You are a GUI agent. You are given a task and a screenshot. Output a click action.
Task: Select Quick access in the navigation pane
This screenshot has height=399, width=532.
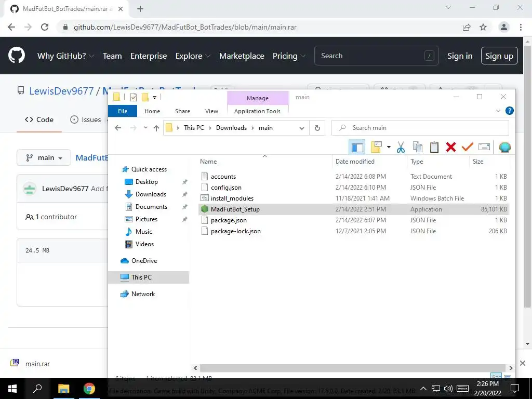pos(149,169)
